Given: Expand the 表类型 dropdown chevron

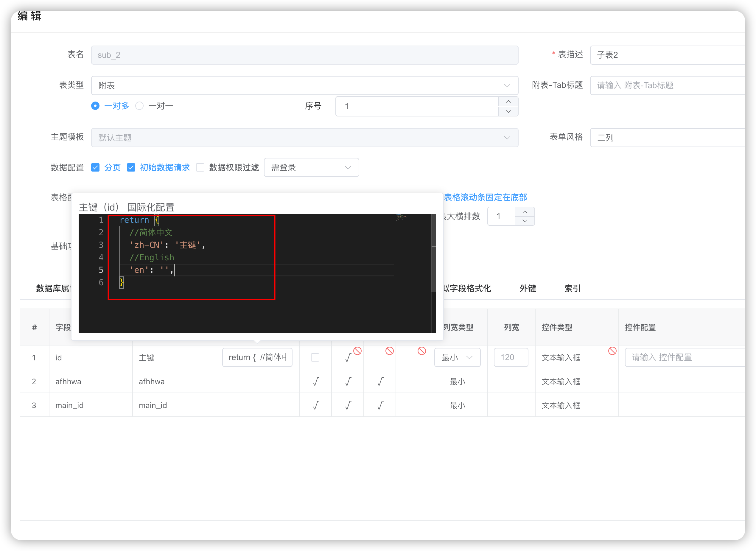Looking at the screenshot, I should click(x=507, y=86).
